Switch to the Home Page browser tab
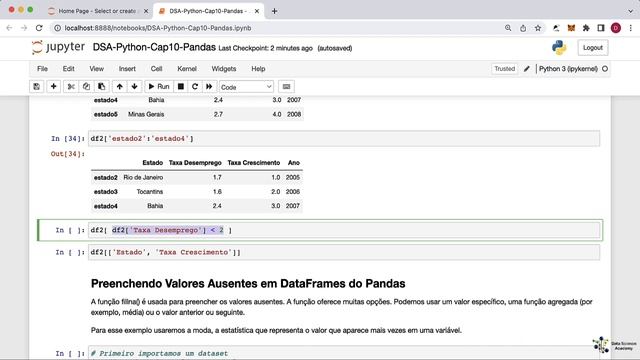 point(97,11)
